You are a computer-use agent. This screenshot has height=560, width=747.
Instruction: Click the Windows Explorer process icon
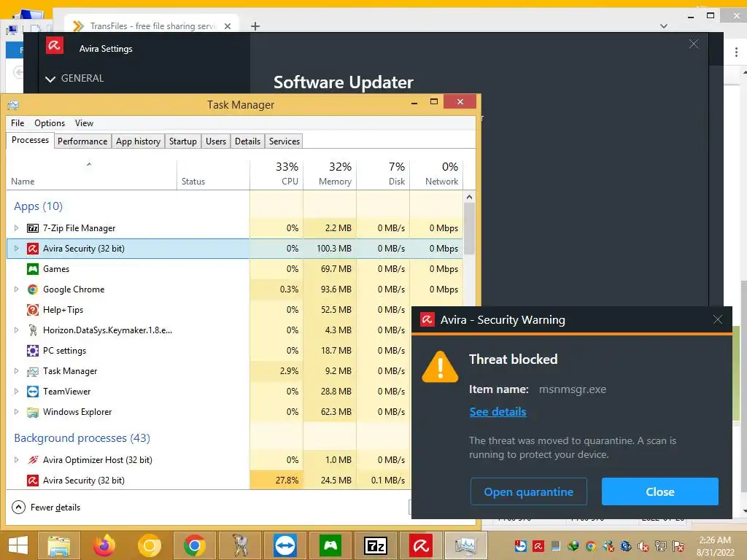tap(32, 412)
